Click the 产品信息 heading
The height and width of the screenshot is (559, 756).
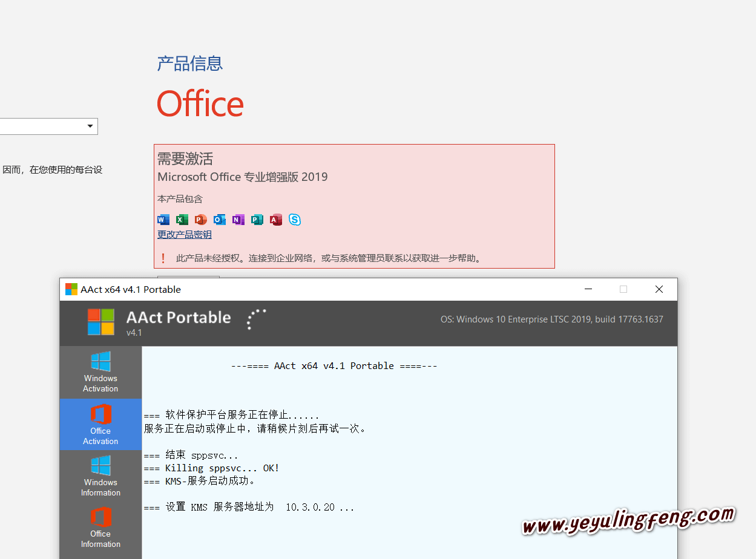tap(190, 63)
